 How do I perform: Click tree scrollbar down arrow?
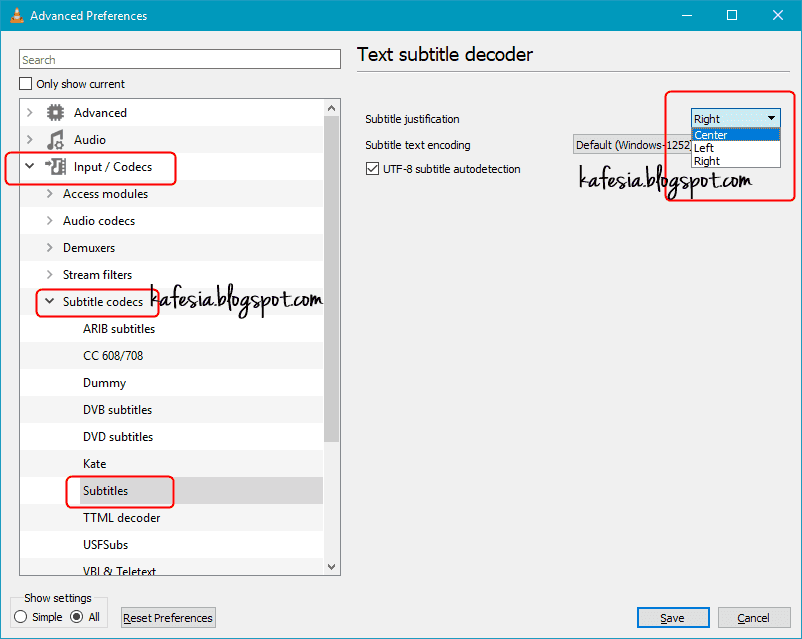point(331,567)
